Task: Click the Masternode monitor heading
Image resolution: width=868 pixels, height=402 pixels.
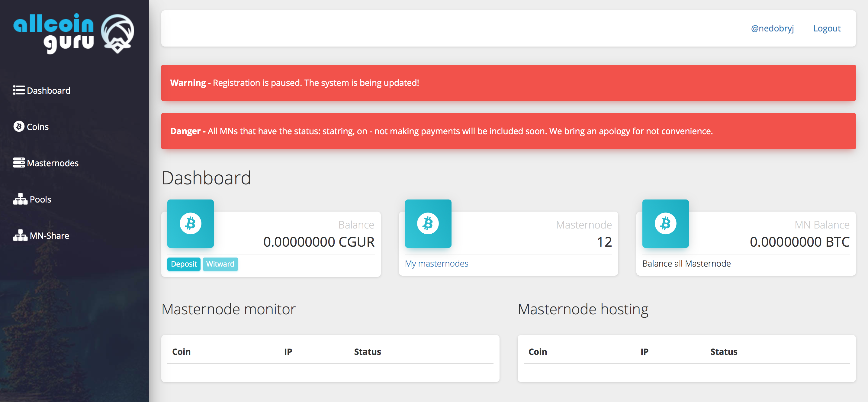Action: point(228,309)
